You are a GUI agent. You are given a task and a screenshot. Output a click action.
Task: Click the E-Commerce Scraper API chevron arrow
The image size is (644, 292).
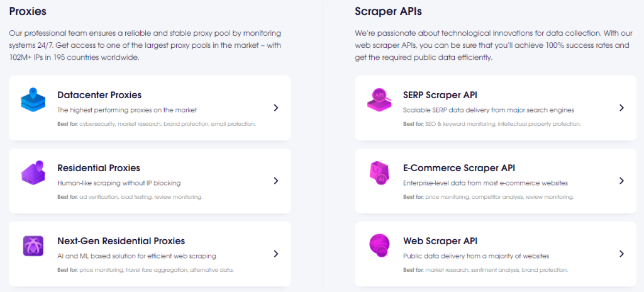(621, 181)
